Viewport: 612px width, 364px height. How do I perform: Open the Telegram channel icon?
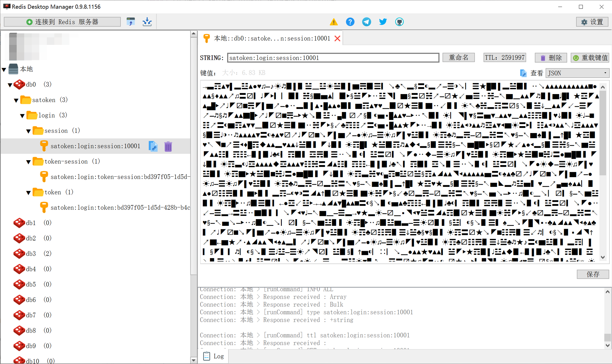click(366, 22)
